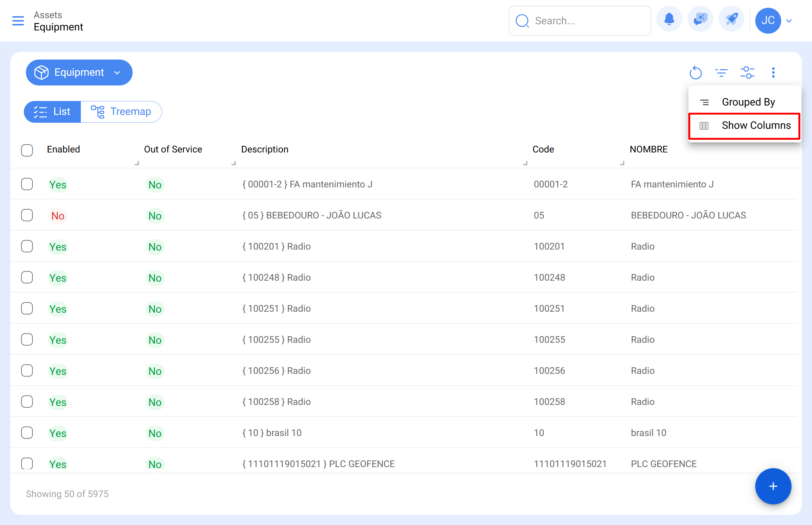Screen dimensions: 812x525
Task: Open the filter lines icon
Action: coord(721,72)
